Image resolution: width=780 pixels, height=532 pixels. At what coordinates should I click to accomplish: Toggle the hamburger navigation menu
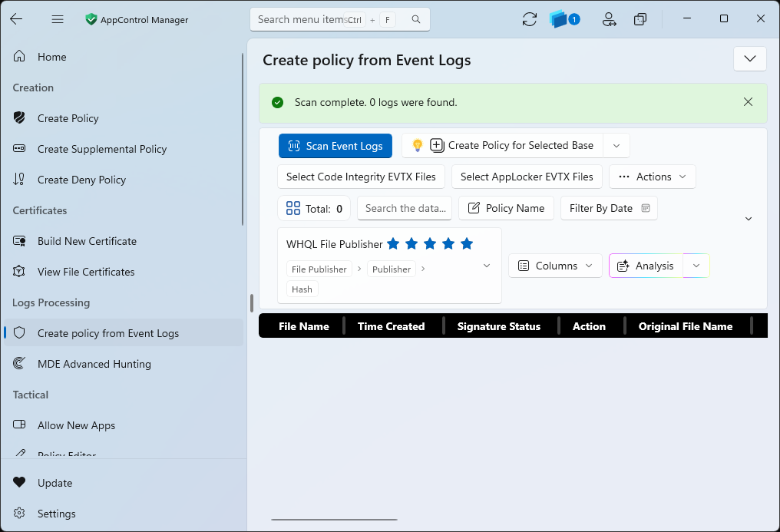[58, 19]
